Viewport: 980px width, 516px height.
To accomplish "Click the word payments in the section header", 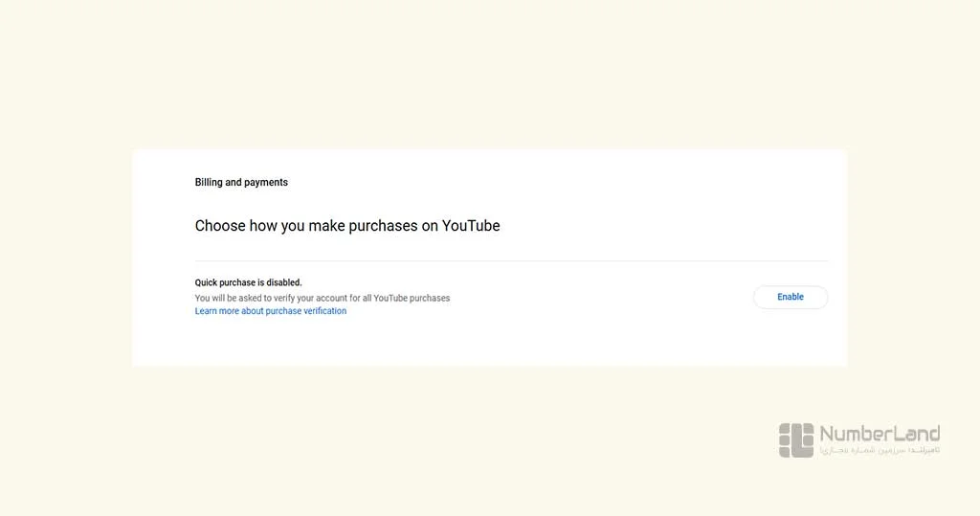I will tap(266, 183).
